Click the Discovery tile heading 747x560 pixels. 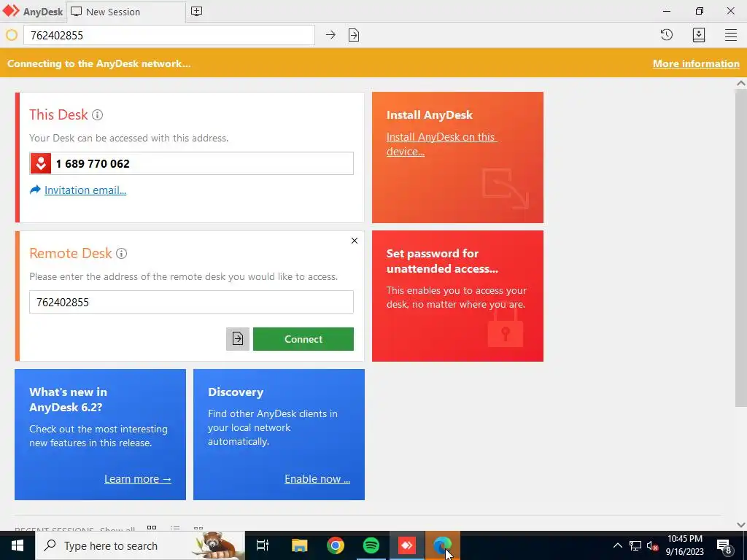pyautogui.click(x=236, y=392)
